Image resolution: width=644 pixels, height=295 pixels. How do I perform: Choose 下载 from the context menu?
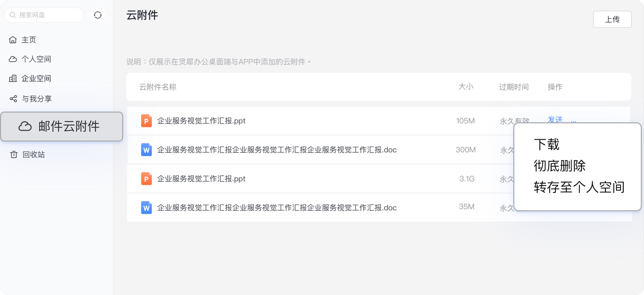(546, 144)
